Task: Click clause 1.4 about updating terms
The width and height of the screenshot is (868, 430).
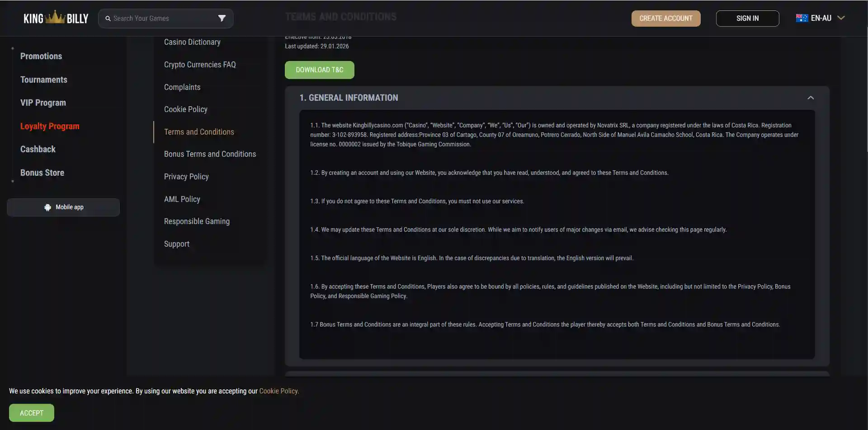Action: click(518, 230)
